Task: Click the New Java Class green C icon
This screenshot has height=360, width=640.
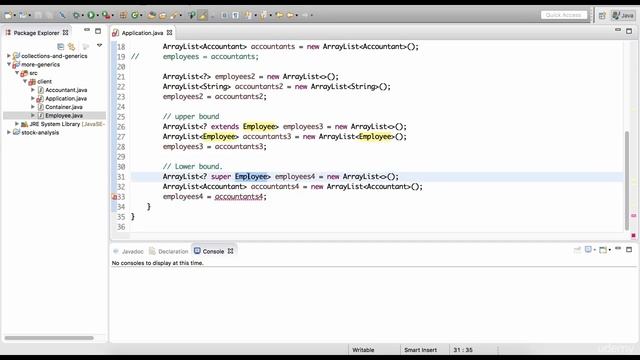Action: [135, 15]
